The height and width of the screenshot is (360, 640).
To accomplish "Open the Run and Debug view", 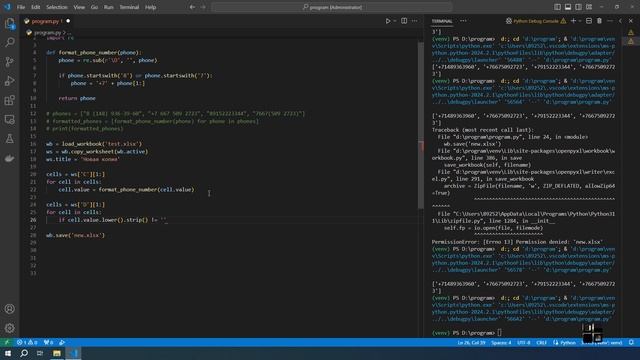I will 9,81.
